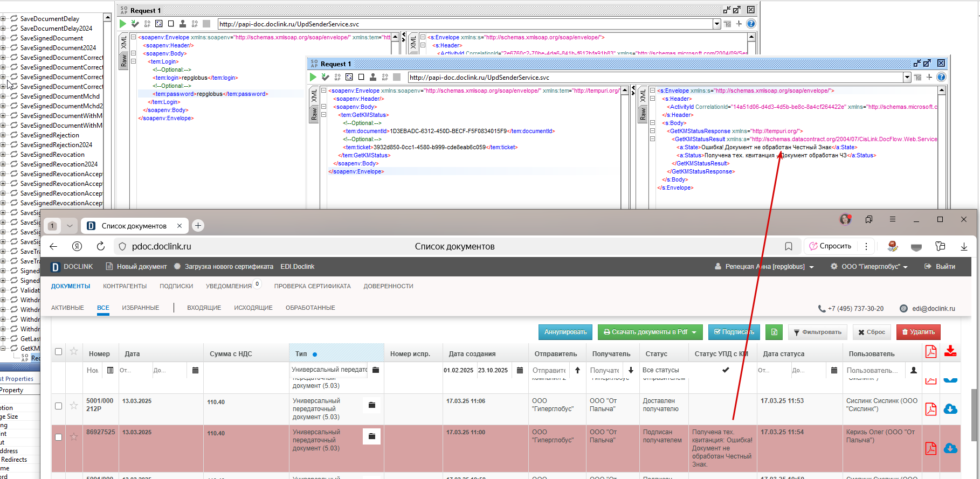
Task: Mark document 86927525 as favorite with the star
Action: click(74, 436)
